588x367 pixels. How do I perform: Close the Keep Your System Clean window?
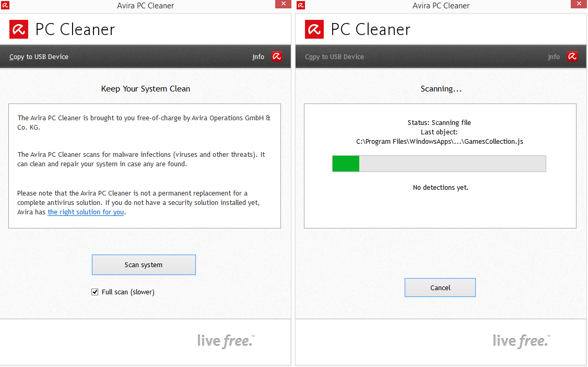coord(283,4)
